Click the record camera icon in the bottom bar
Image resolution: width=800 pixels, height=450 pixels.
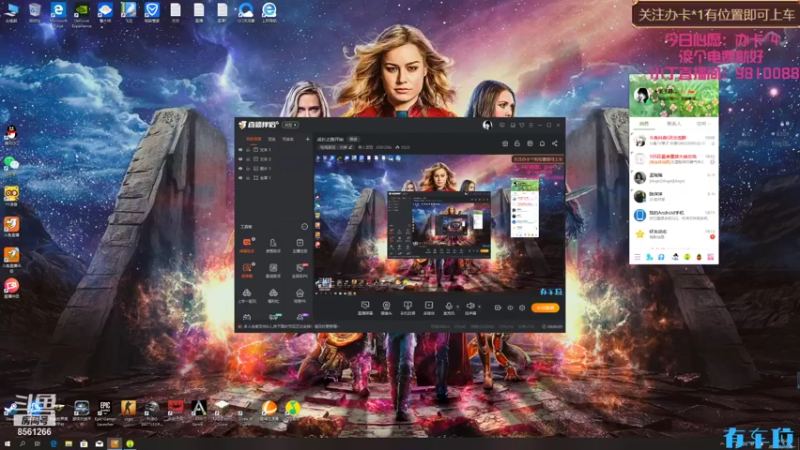click(x=497, y=308)
